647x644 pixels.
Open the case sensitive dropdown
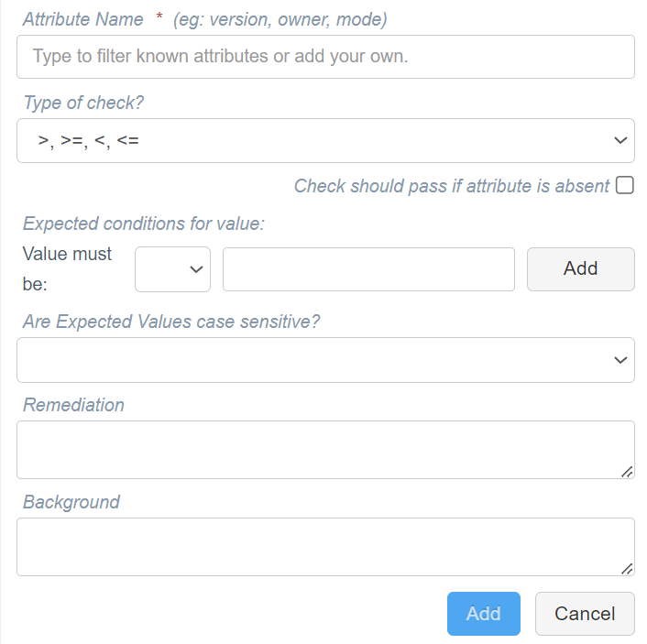(325, 360)
